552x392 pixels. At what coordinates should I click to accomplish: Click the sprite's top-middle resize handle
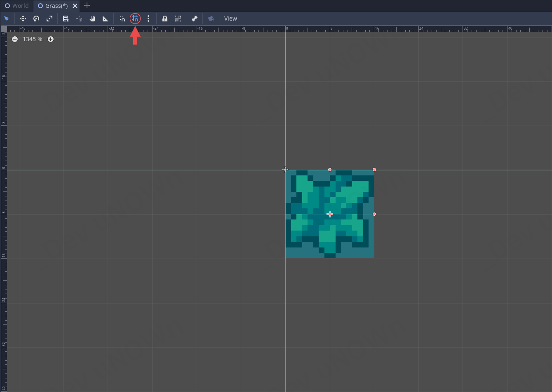coord(330,170)
